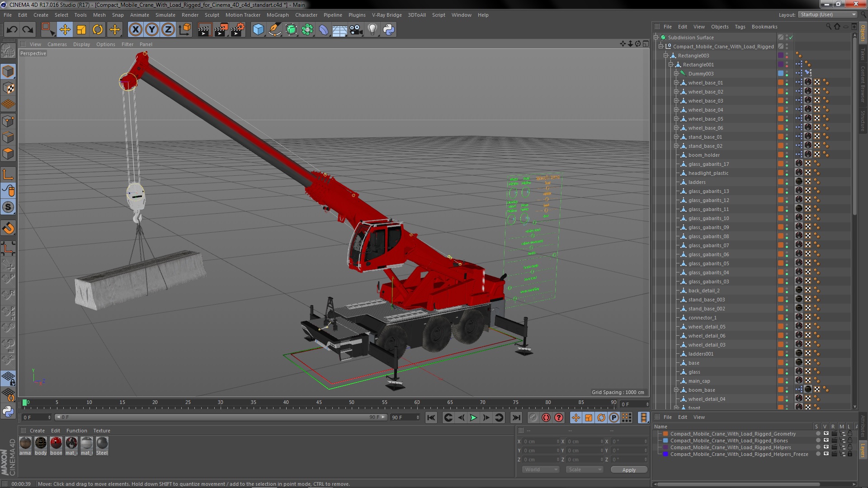Viewport: 868px width, 488px height.
Task: Open the MoGraph menu
Action: point(277,15)
